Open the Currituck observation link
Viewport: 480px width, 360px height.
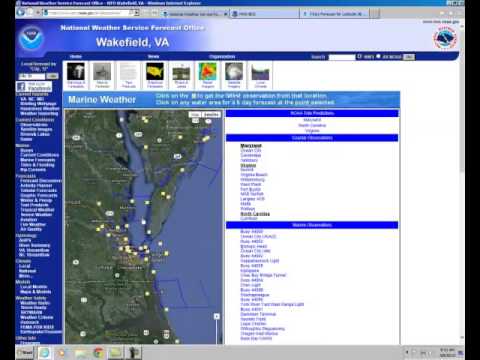[249, 218]
